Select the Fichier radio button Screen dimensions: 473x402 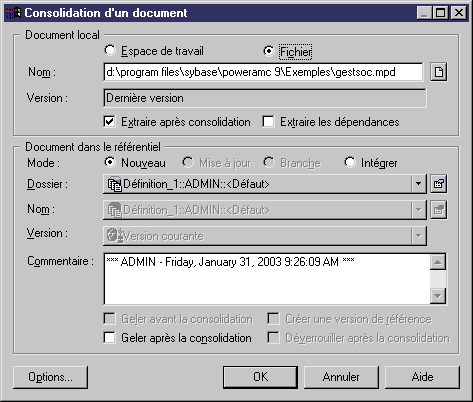pyautogui.click(x=268, y=51)
